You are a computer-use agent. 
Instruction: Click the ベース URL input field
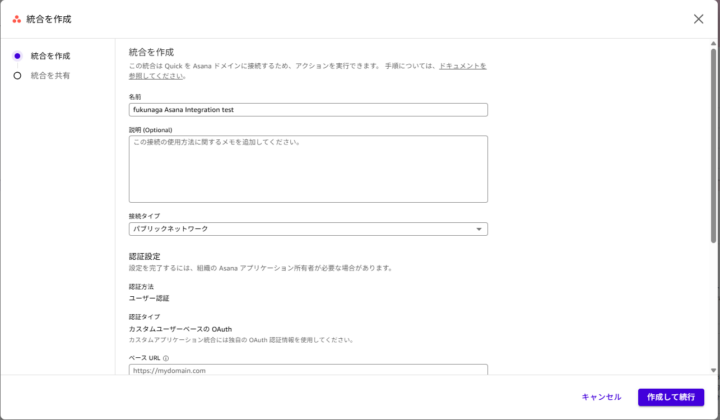(x=308, y=370)
